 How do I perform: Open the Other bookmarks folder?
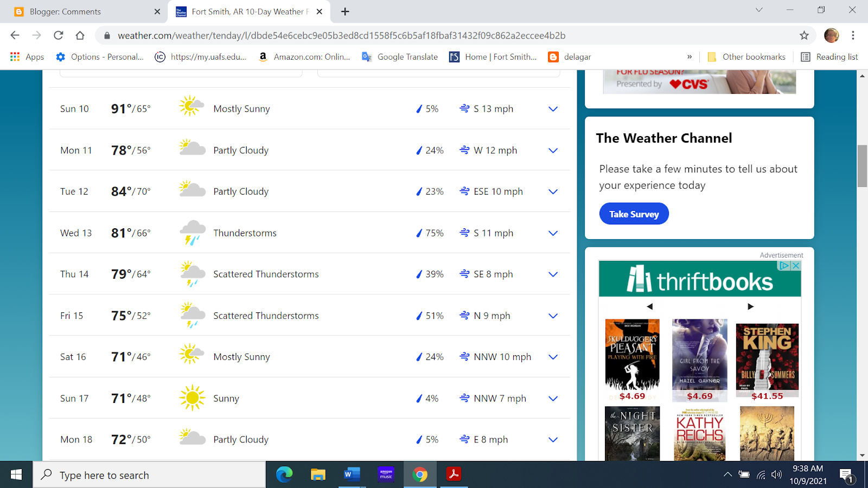point(746,57)
